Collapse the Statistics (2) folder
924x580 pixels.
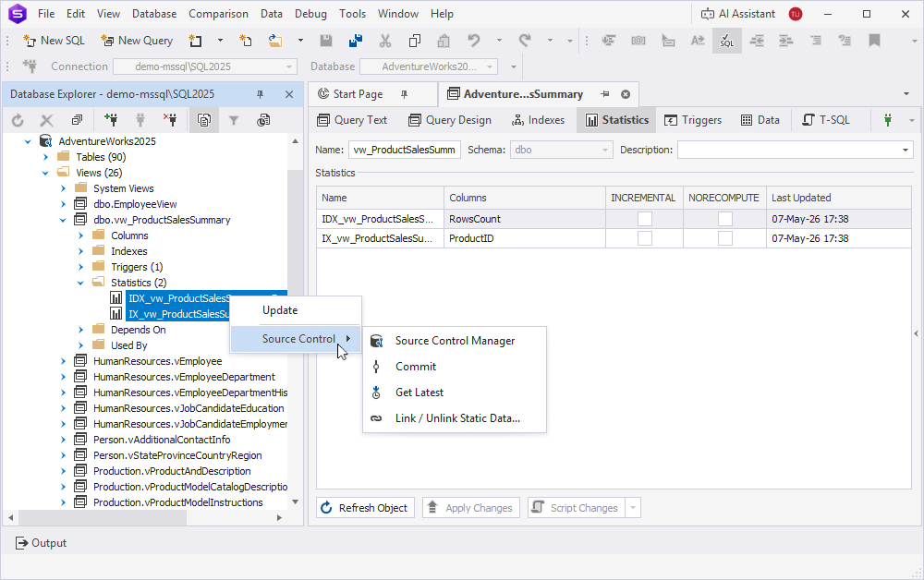(x=80, y=284)
